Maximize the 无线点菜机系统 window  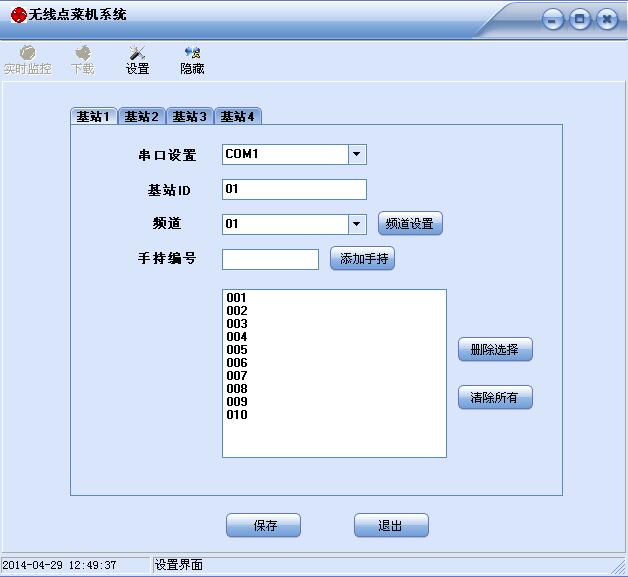tap(580, 19)
